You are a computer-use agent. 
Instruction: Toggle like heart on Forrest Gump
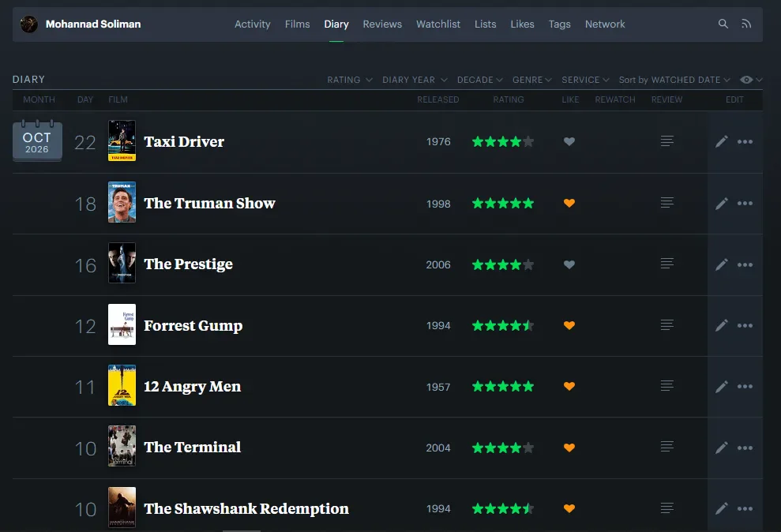[569, 325]
